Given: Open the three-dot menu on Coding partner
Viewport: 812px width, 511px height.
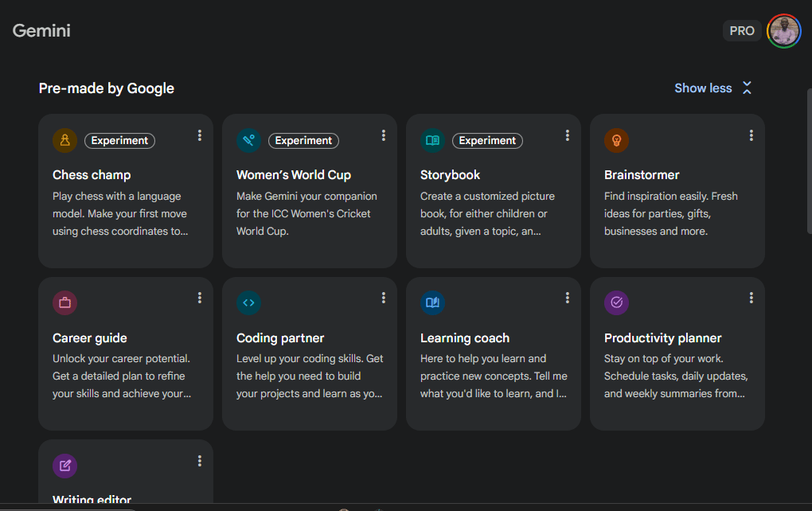Looking at the screenshot, I should [x=383, y=298].
